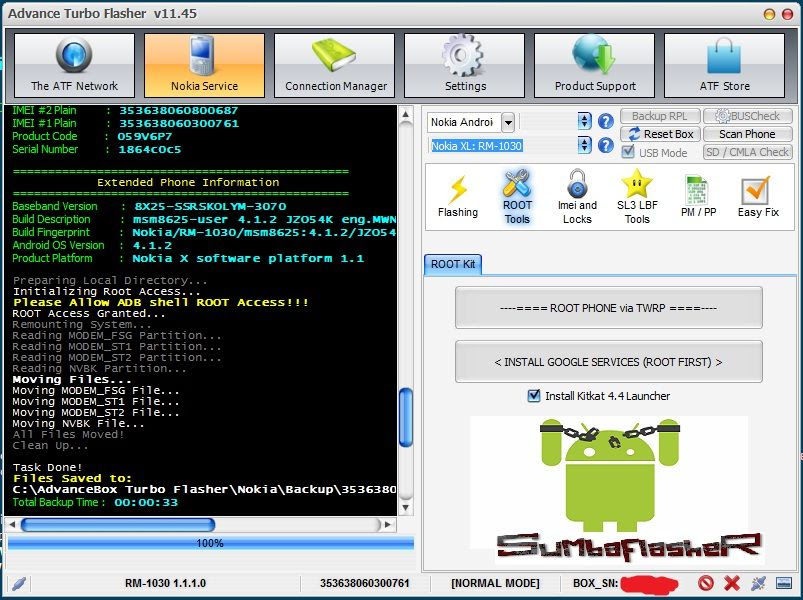
Task: Click Nokia X software platform 1.1 text
Action: [248, 259]
